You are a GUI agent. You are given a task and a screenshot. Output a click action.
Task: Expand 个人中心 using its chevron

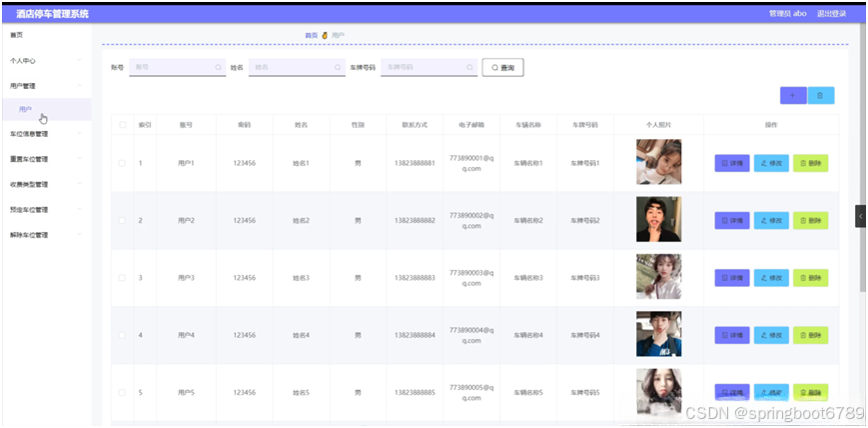click(x=80, y=60)
